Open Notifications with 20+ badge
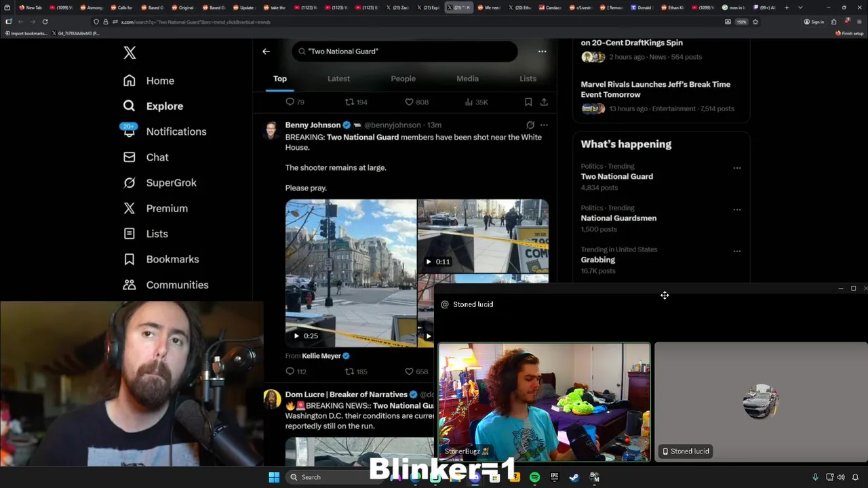Image resolution: width=868 pixels, height=488 pixels. coord(164,131)
